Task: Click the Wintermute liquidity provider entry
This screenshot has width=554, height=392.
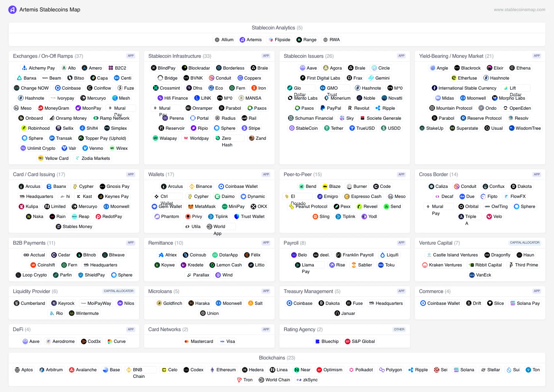Action: coord(84,313)
